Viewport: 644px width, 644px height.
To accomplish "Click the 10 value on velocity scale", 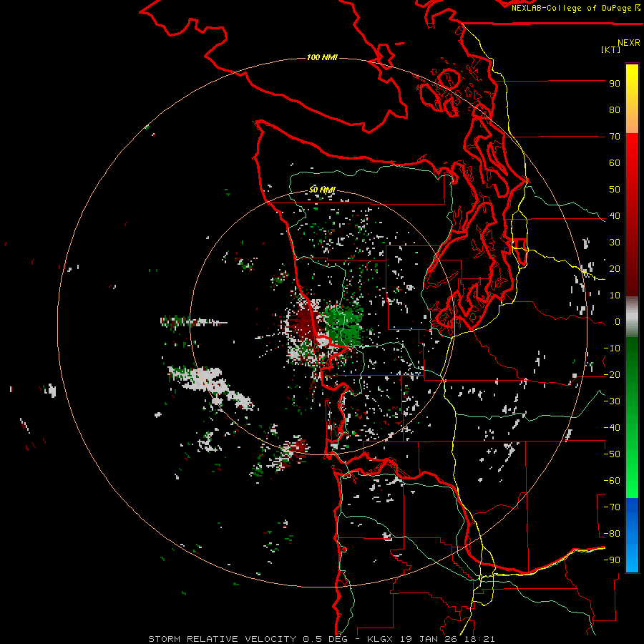I will (615, 296).
